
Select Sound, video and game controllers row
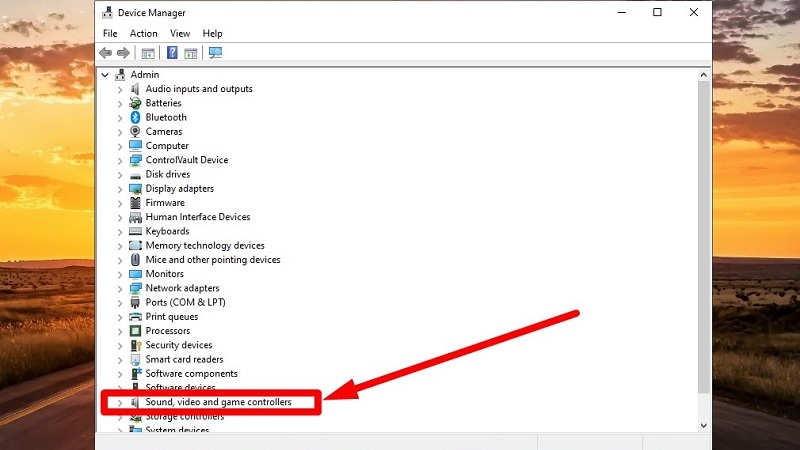pyautogui.click(x=218, y=402)
